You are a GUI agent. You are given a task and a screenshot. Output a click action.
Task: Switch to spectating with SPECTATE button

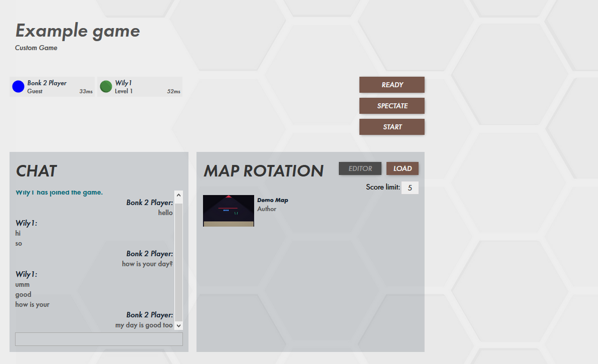pos(392,106)
